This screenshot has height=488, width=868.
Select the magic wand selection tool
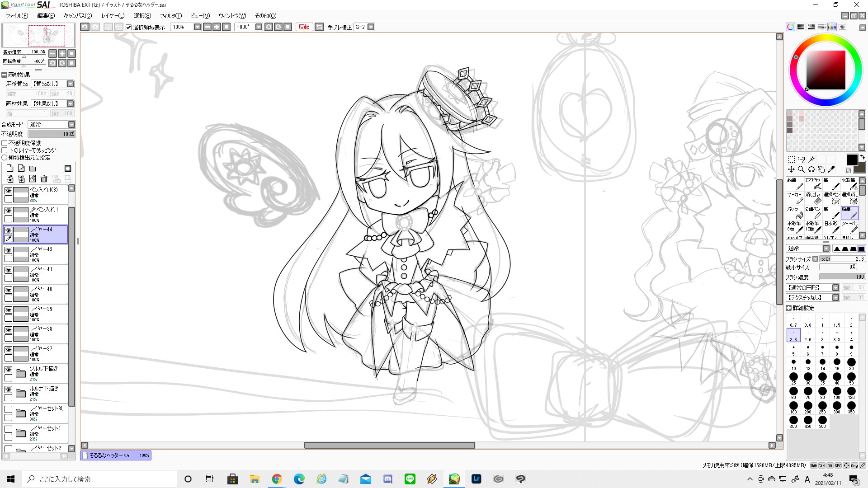click(x=811, y=160)
